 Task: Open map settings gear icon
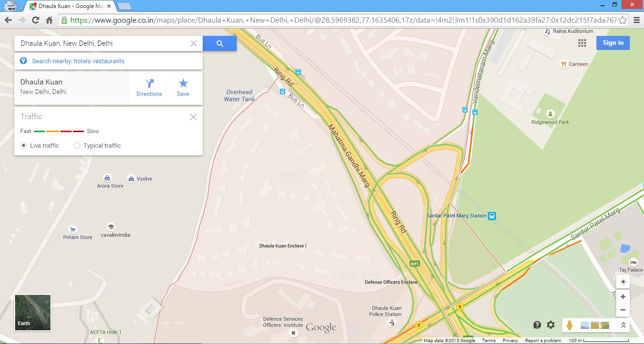tap(551, 325)
